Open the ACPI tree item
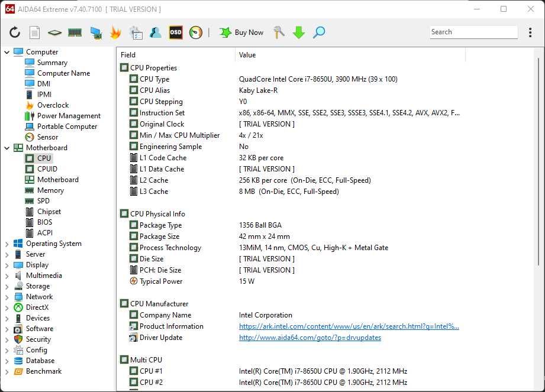The image size is (545, 392). coord(45,233)
